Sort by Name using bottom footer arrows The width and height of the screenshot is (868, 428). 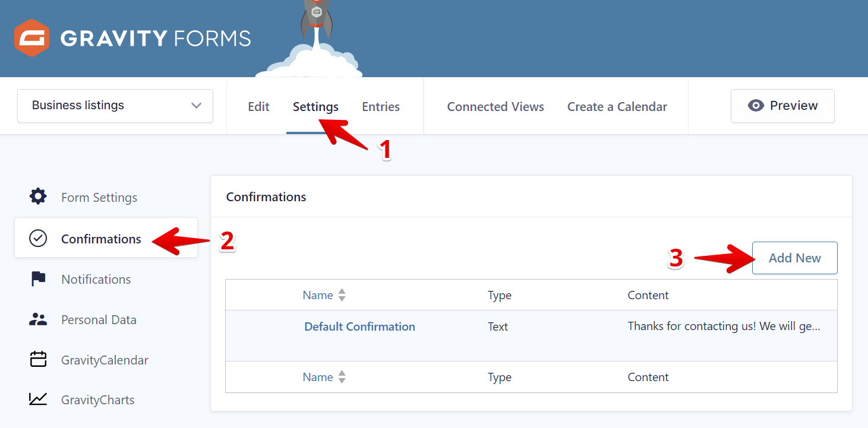[342, 377]
